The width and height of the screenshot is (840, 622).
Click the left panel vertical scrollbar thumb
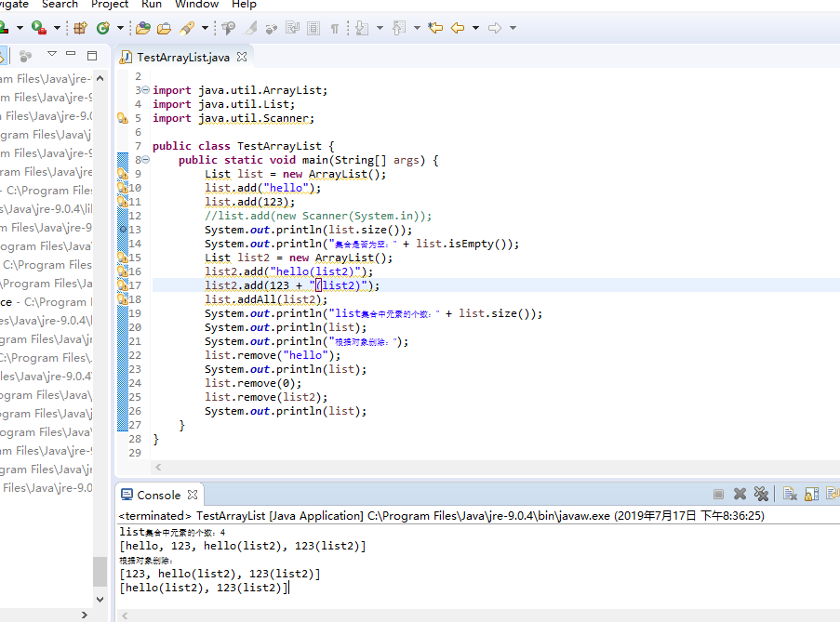[x=100, y=572]
